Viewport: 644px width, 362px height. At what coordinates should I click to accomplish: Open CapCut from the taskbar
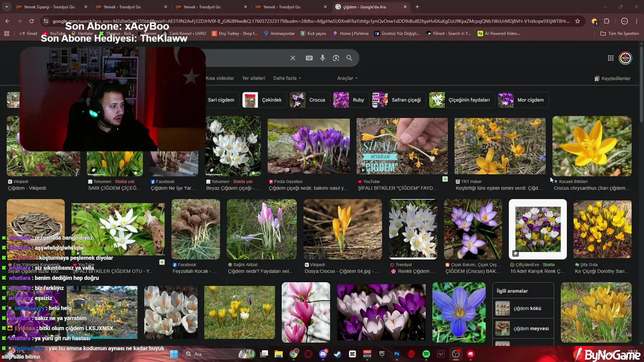tap(352, 354)
